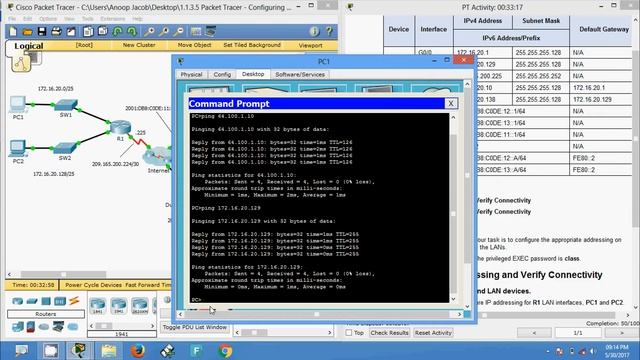This screenshot has width=640, height=360.
Task: Click the Zoom Out magnifier icon
Action: (178, 31)
